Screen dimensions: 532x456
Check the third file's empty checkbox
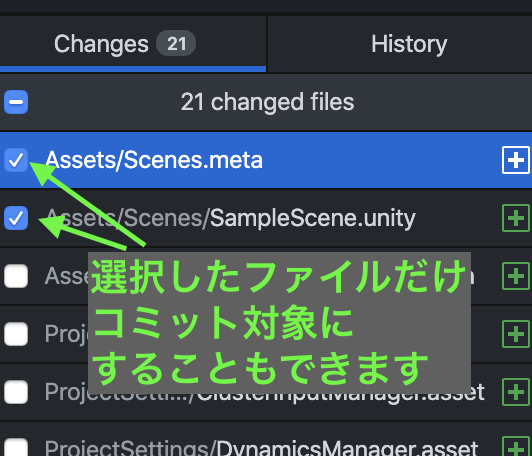(16, 276)
